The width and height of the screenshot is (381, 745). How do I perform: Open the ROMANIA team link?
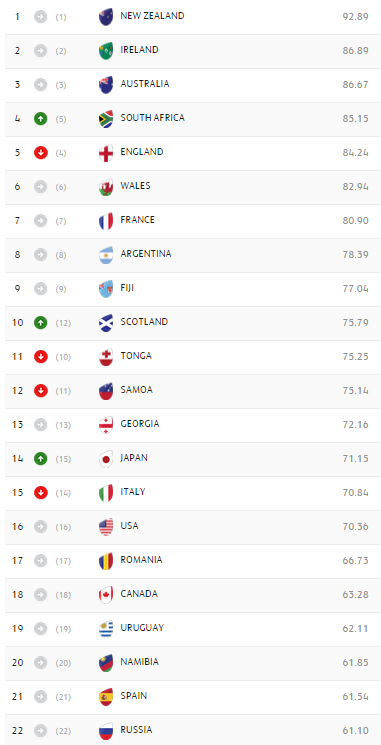(141, 560)
